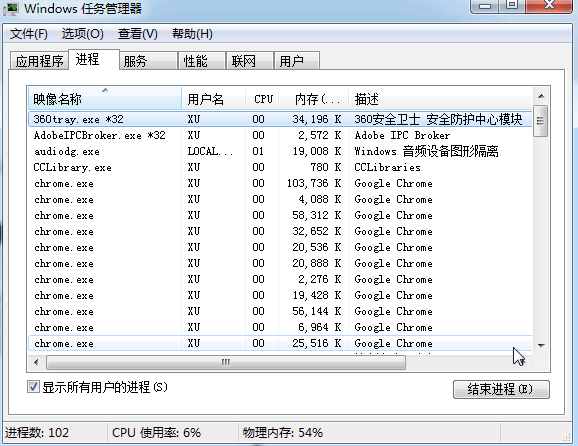Open the 文件(F) menu

click(x=28, y=34)
